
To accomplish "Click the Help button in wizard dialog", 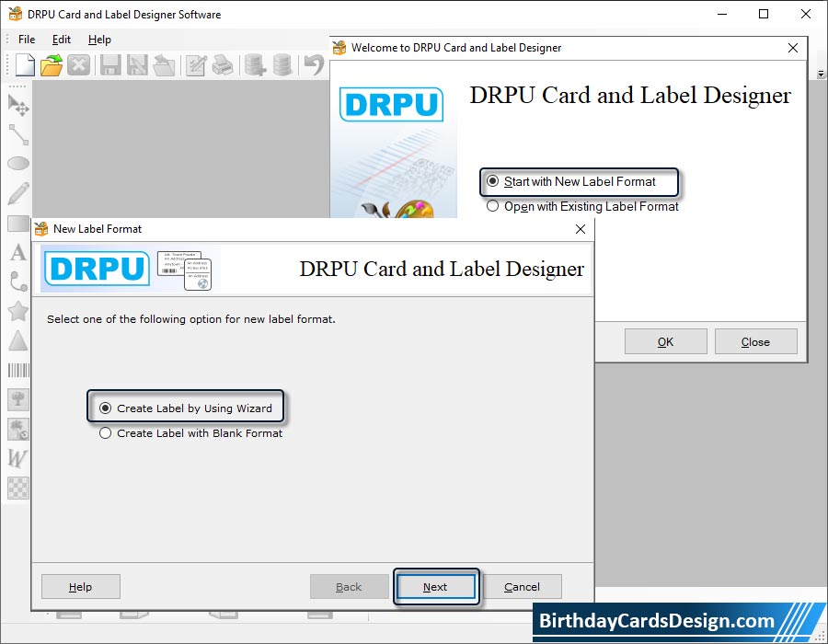I will point(81,586).
